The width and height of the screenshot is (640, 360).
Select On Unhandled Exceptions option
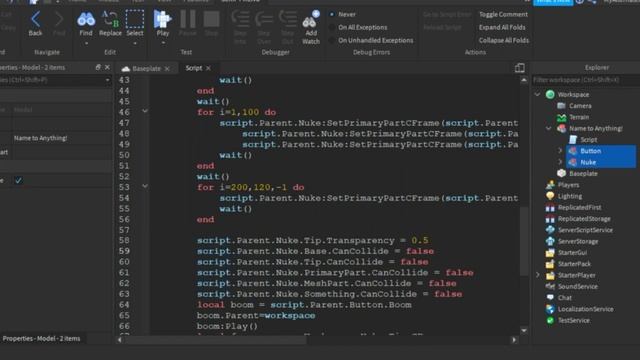pyautogui.click(x=371, y=40)
